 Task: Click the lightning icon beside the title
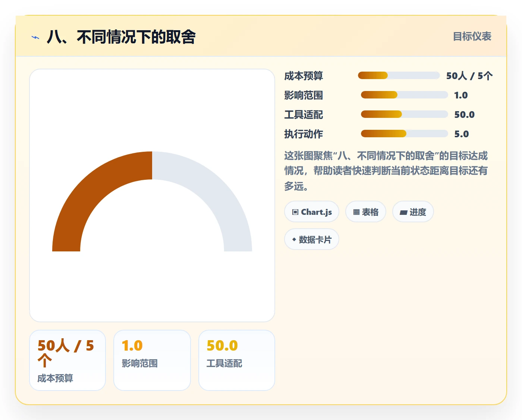[x=35, y=37]
